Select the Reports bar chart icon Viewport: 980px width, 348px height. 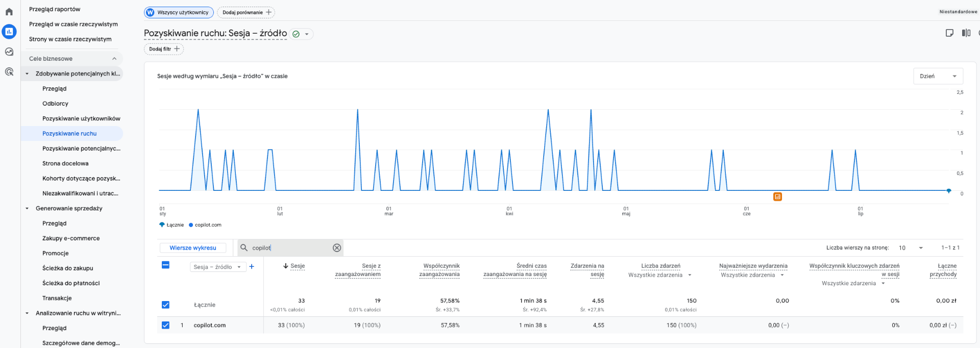pos(9,32)
